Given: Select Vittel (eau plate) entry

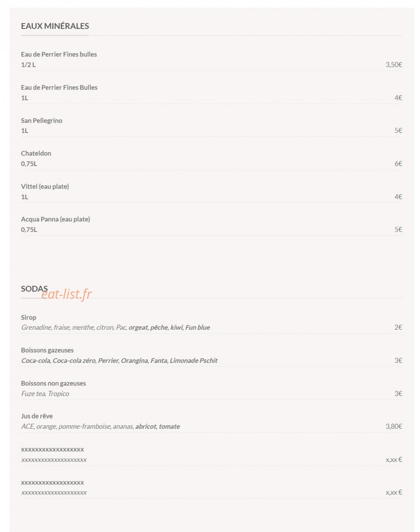Looking at the screenshot, I should pyautogui.click(x=211, y=192).
